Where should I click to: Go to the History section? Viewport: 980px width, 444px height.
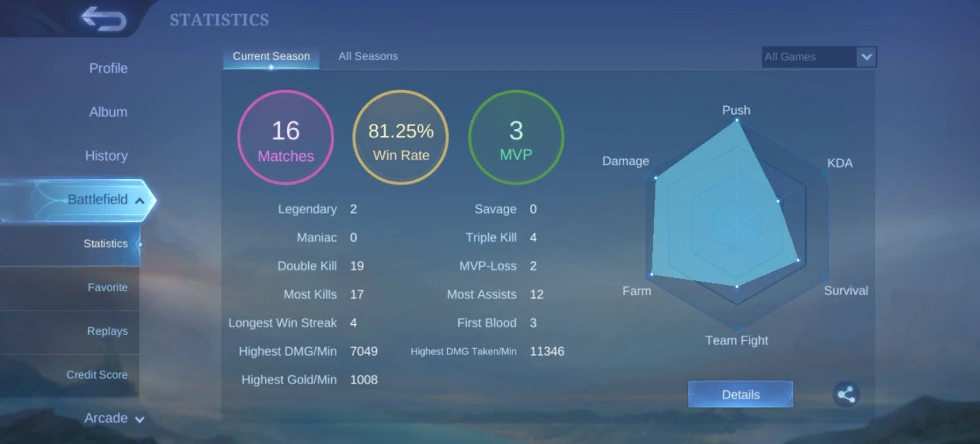pos(106,156)
